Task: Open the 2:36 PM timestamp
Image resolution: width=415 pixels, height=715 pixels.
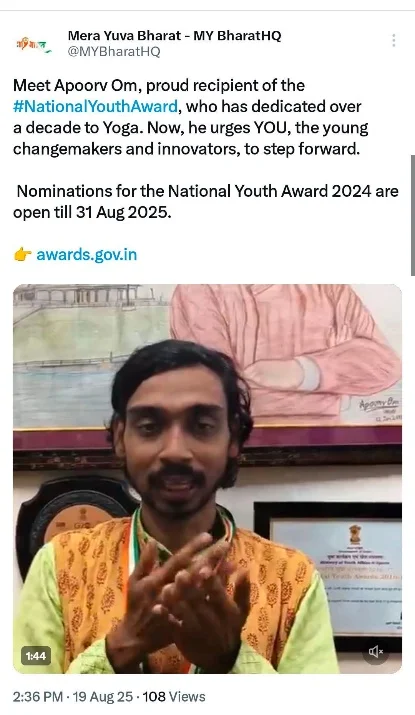Action: click(38, 697)
